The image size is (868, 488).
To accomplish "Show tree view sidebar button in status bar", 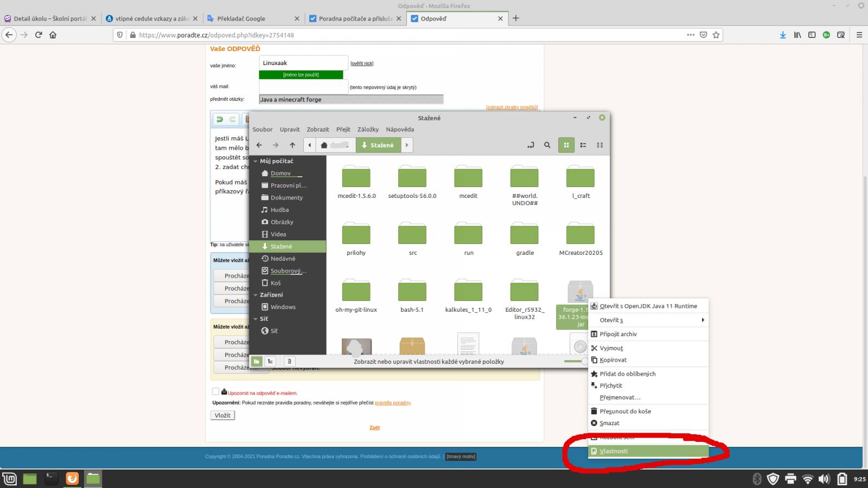I will 270,361.
